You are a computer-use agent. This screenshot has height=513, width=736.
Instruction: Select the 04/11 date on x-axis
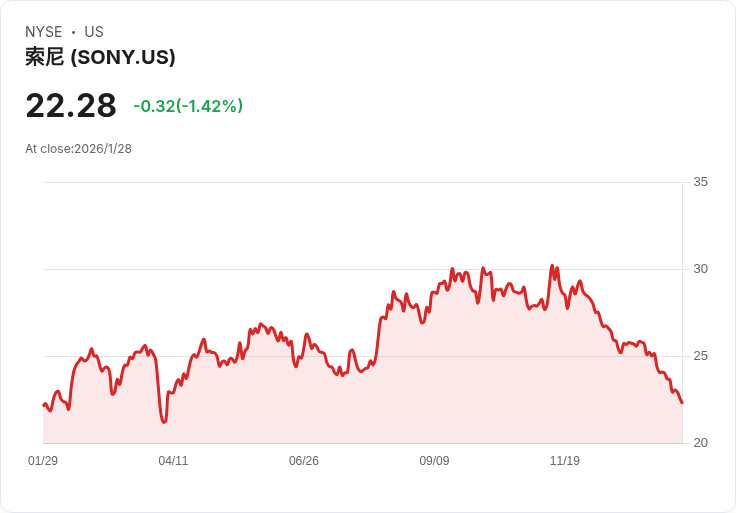coord(173,461)
